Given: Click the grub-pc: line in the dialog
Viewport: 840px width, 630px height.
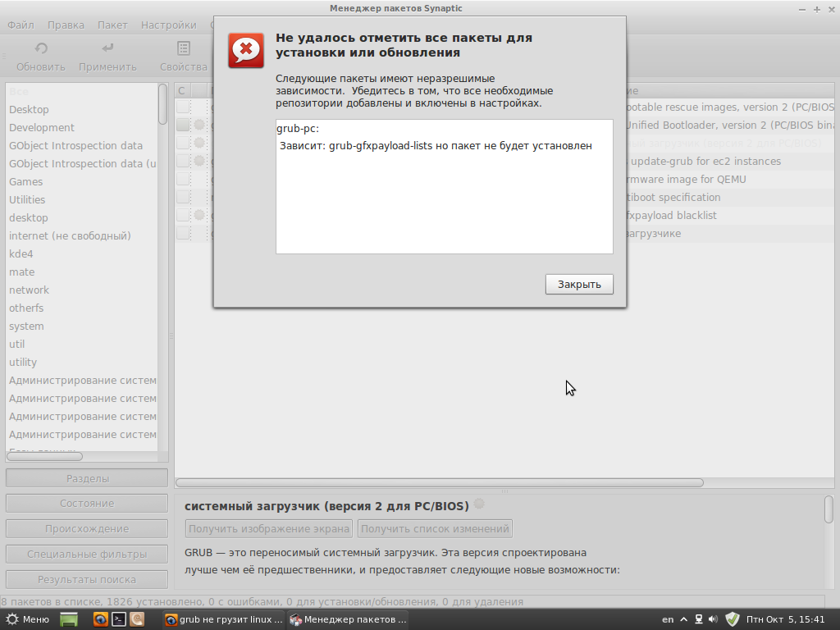Looking at the screenshot, I should (x=298, y=129).
